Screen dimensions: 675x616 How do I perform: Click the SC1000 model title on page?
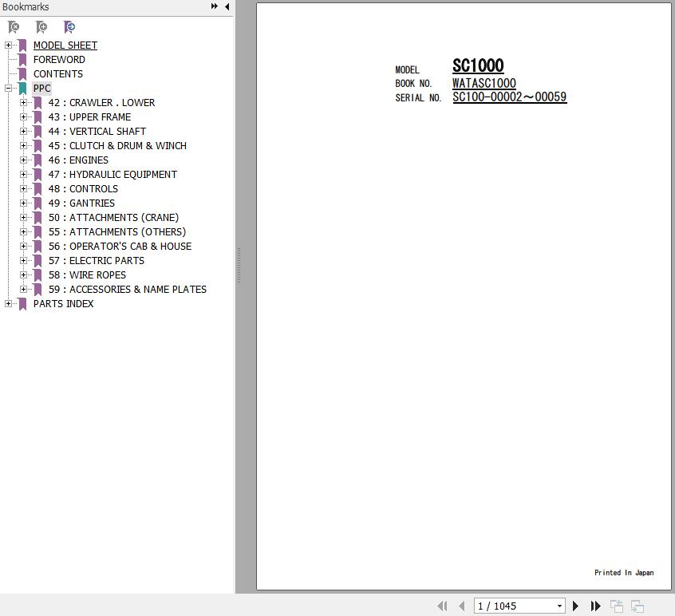point(478,66)
